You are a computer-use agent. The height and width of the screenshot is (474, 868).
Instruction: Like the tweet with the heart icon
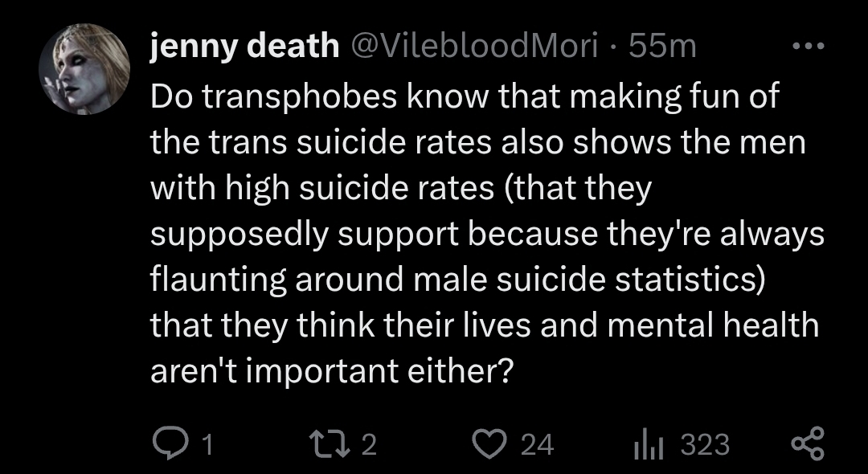tap(490, 444)
